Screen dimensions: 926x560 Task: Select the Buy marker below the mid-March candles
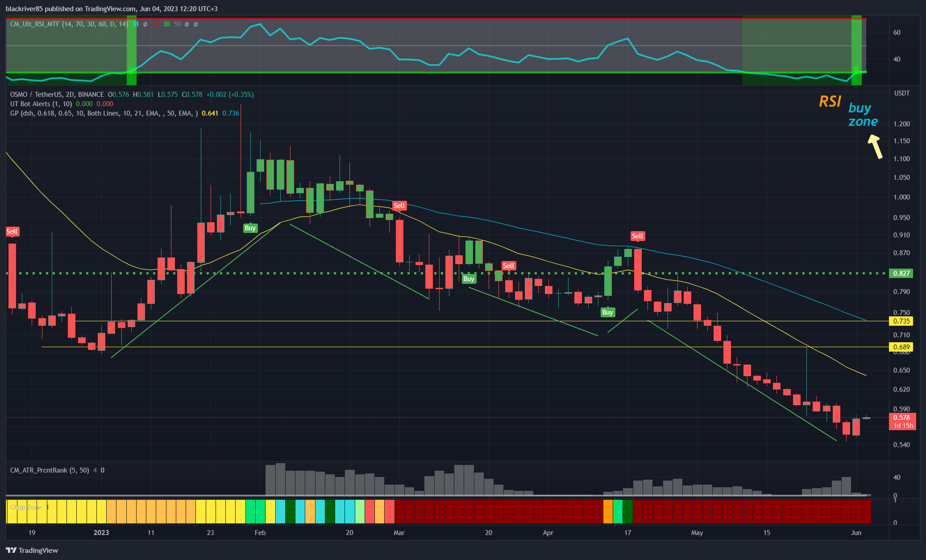[469, 279]
